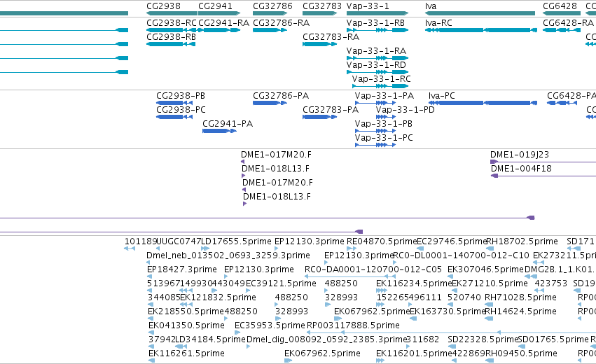Viewport: 596px width, 364px height.
Task: Select EST EK271210.5prime
Action: pos(490,283)
